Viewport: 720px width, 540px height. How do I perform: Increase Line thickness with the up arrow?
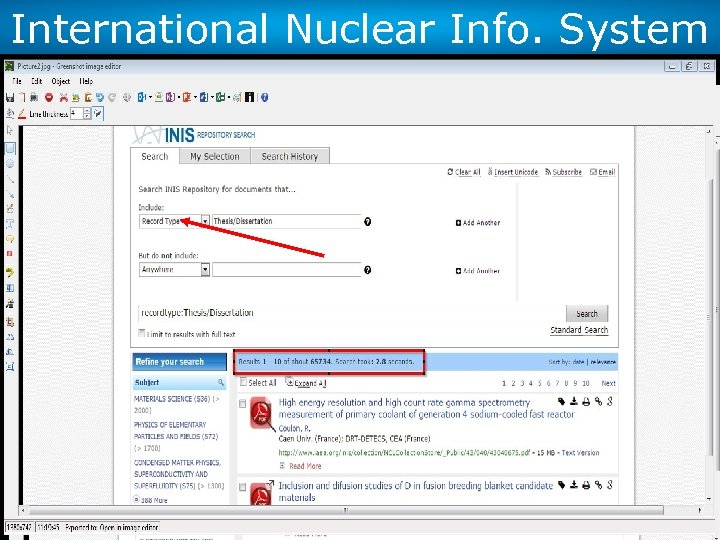pos(87,111)
